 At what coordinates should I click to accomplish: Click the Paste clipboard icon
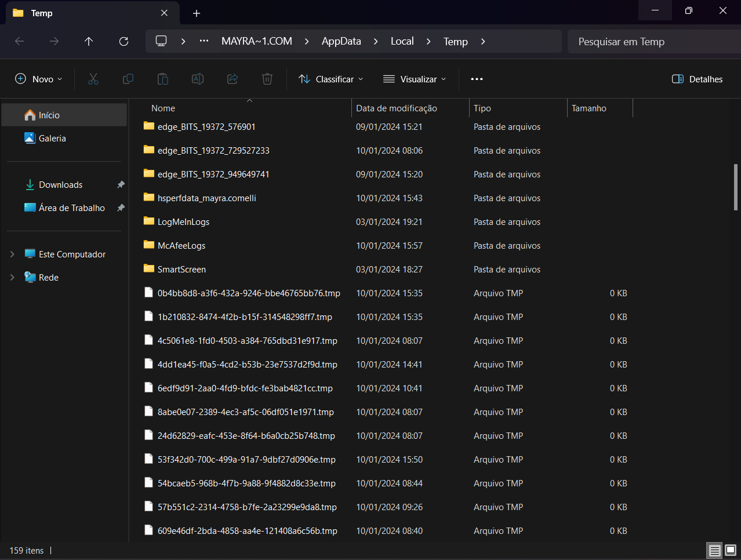(x=163, y=79)
